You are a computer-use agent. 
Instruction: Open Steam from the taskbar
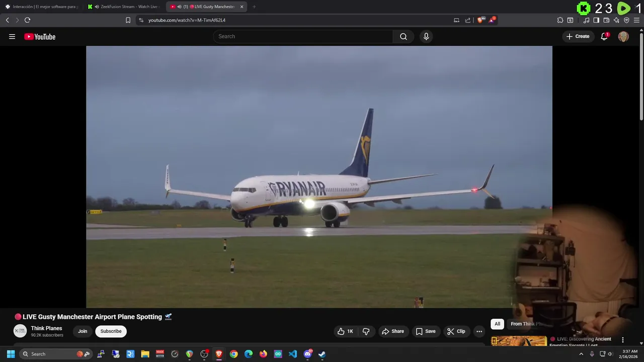(322, 354)
